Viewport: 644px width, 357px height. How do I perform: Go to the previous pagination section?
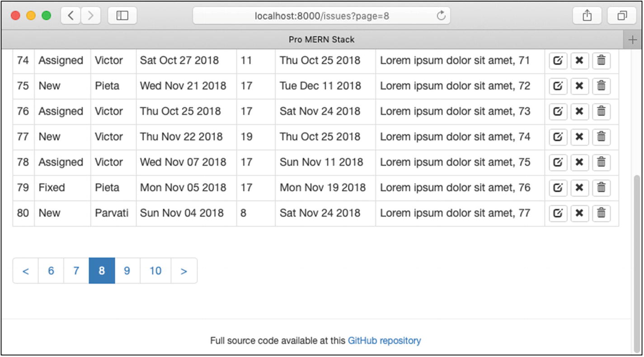point(26,271)
